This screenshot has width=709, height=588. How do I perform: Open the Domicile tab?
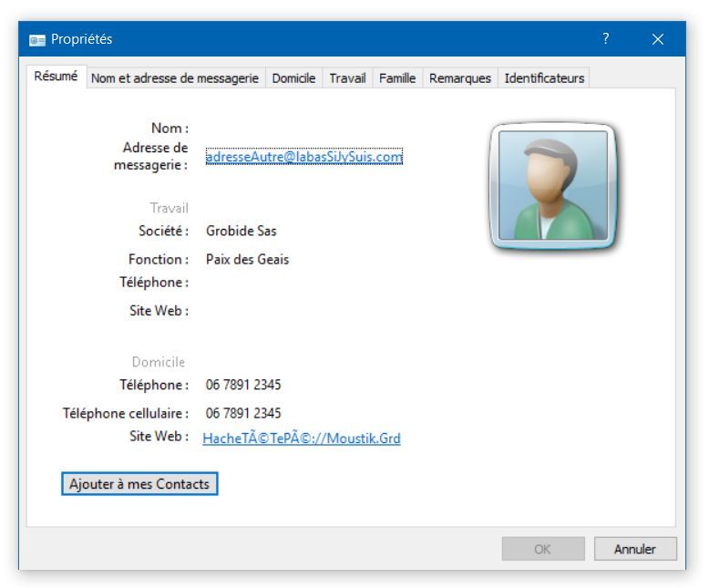coord(293,79)
